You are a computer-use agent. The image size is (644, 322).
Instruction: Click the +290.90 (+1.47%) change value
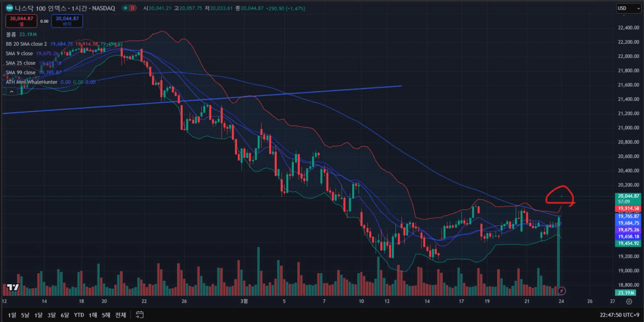pos(286,8)
